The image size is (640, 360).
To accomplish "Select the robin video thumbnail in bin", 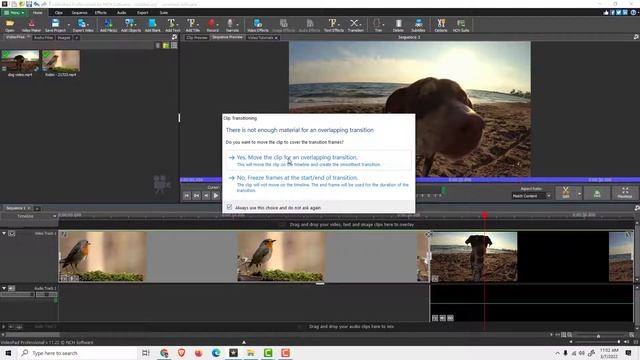I will 61,61.
